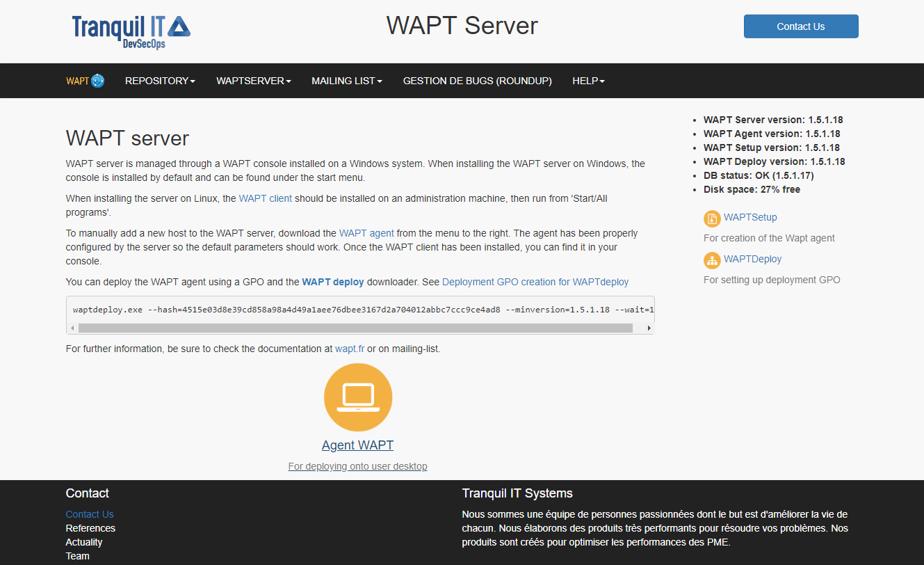Click WAPT Agent version: 1.5.1.18 line
The image size is (924, 565).
772,134
